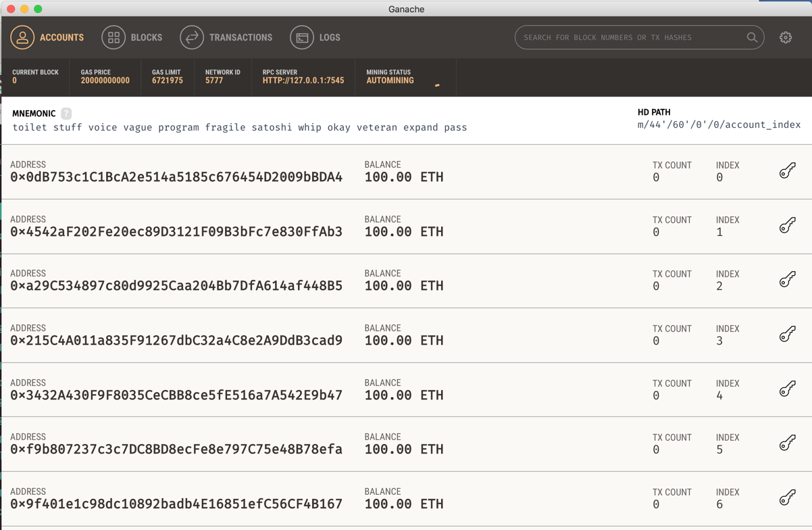812x530 pixels.
Task: Reveal key for address 0xa29C534897c8...
Action: 787,279
